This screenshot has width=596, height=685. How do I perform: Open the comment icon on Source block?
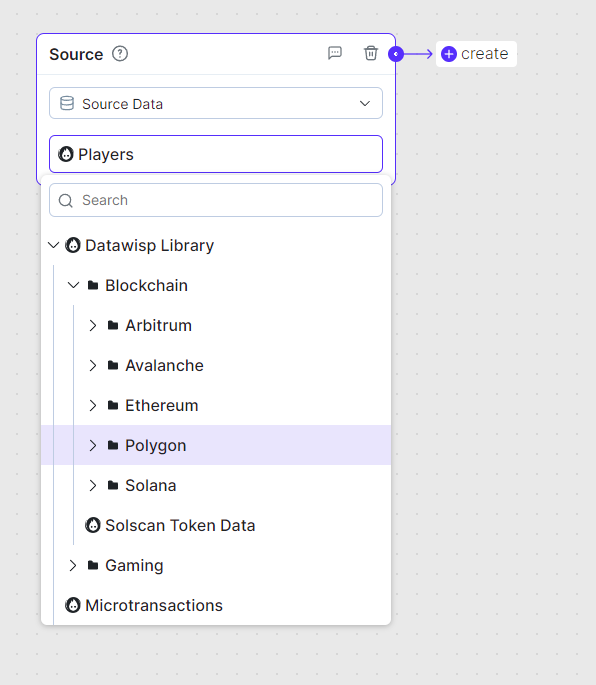click(335, 53)
